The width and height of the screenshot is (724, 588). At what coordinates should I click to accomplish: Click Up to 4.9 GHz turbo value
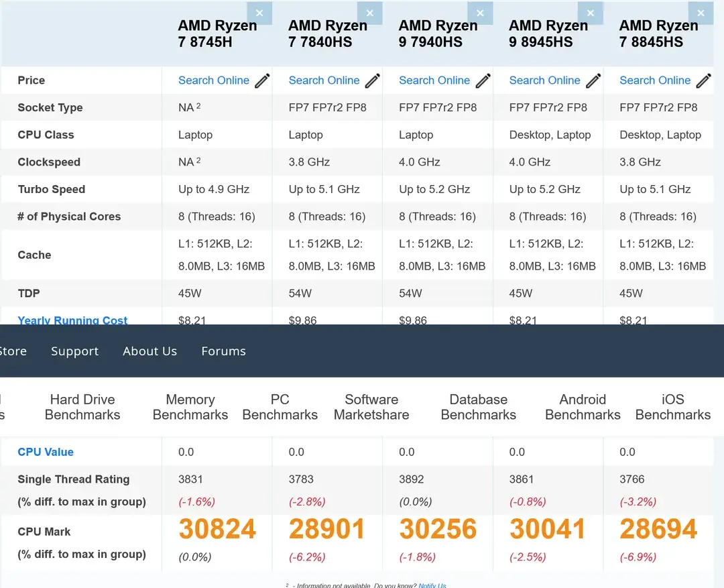(214, 189)
